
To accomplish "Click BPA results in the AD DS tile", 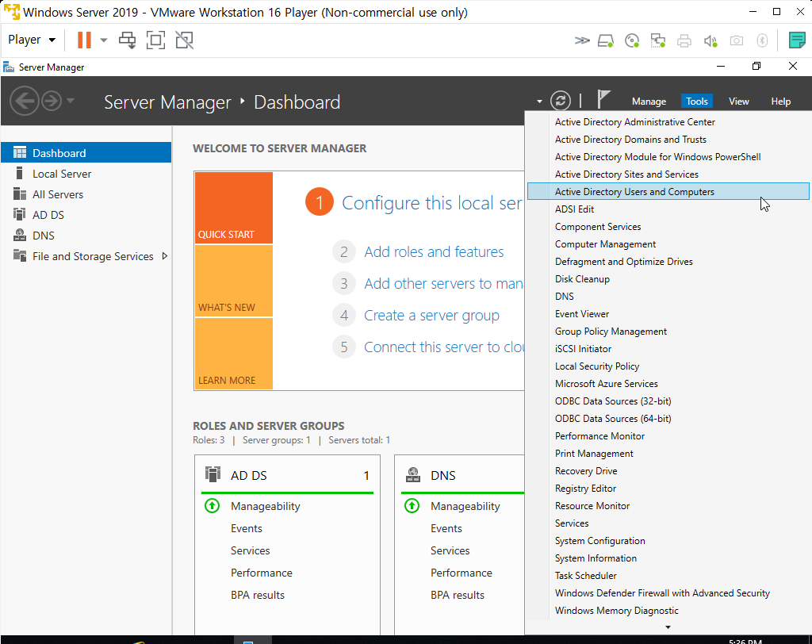I will coord(258,595).
